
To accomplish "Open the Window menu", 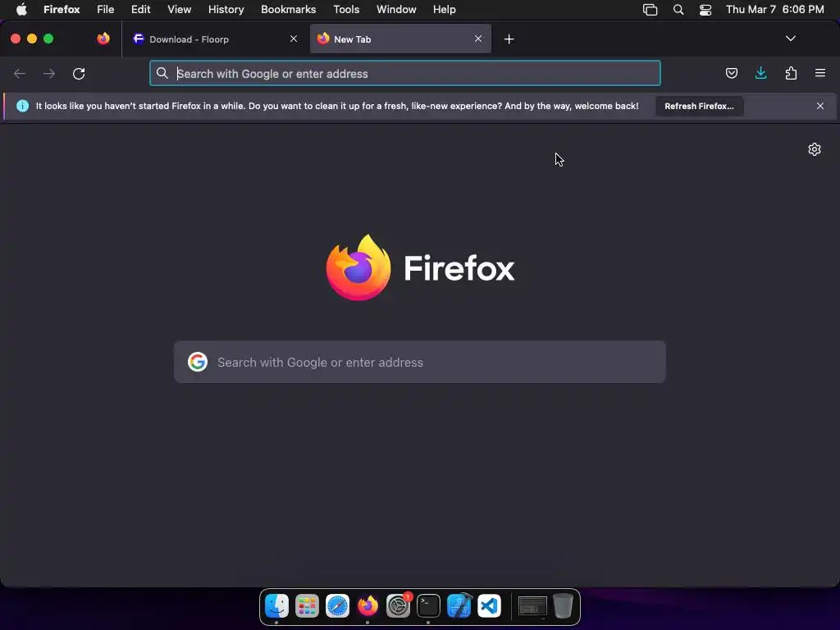I will pos(396,10).
